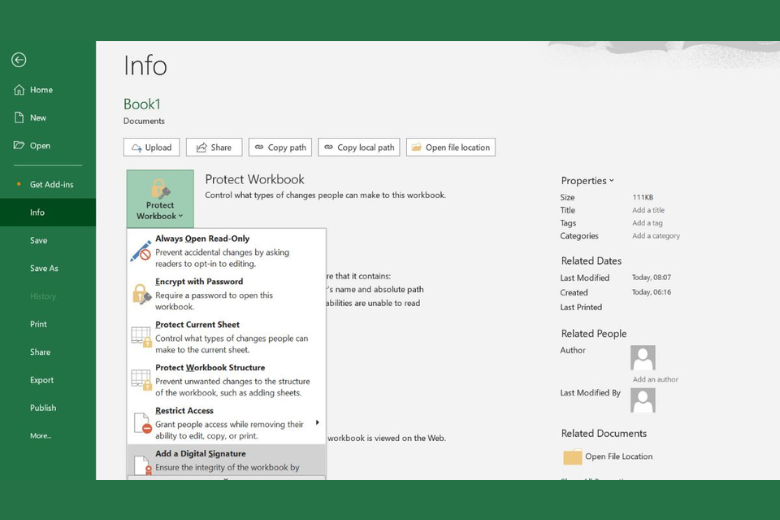Click the Open file location button
Viewport: 780px width, 520px height.
[451, 147]
